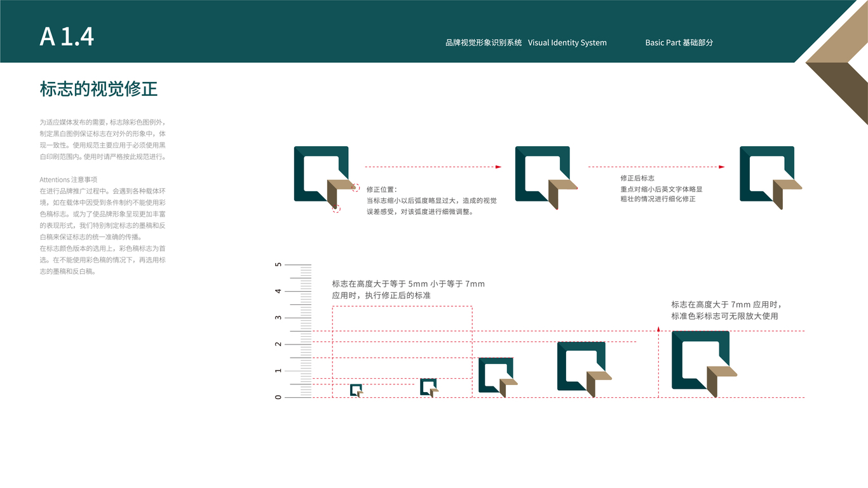
Task: Click the upper red dashed correction circle
Action: pos(356,188)
